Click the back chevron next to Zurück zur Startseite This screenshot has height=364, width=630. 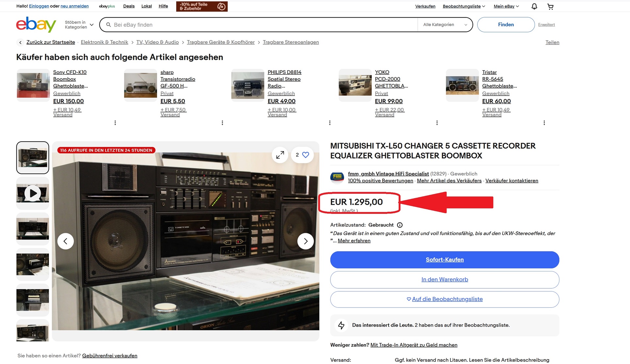tap(20, 42)
